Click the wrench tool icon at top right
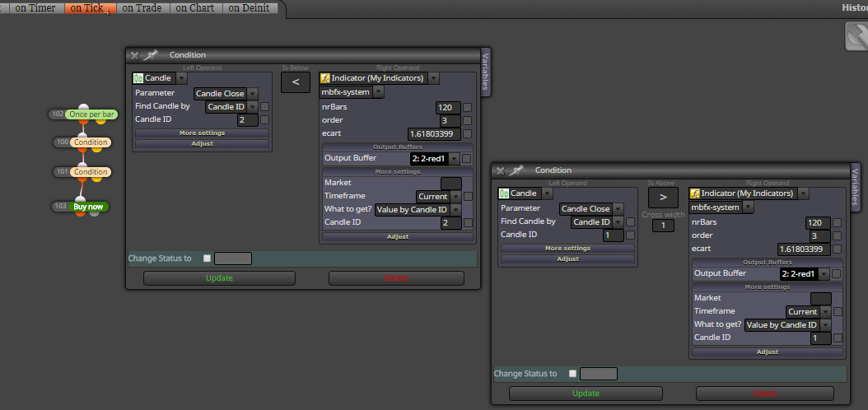 (856, 36)
